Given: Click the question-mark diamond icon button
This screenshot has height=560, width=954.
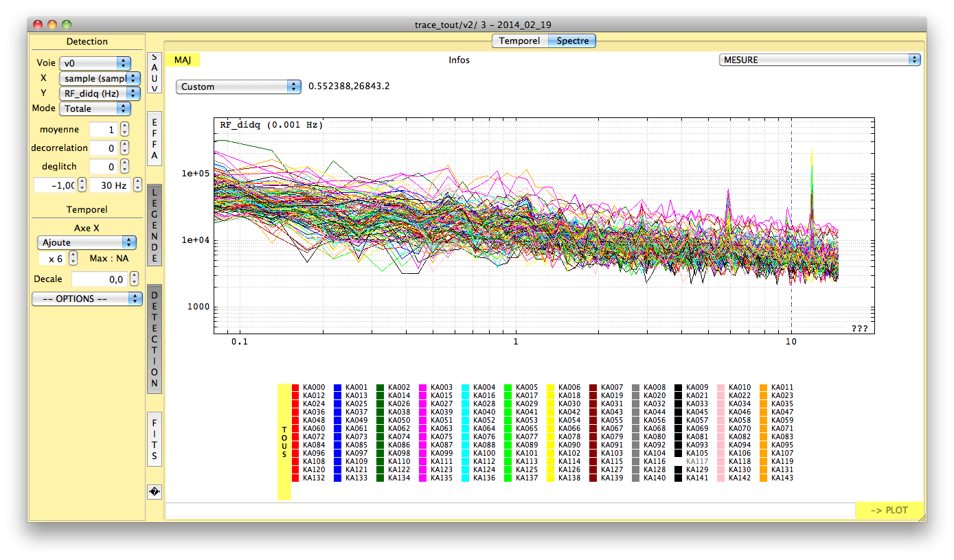Looking at the screenshot, I should click(155, 491).
